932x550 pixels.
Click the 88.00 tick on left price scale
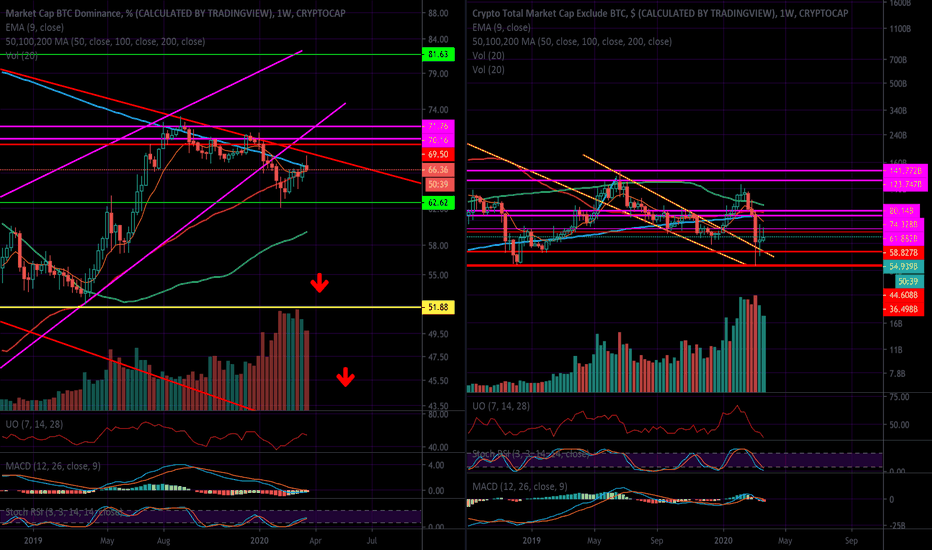[x=438, y=13]
